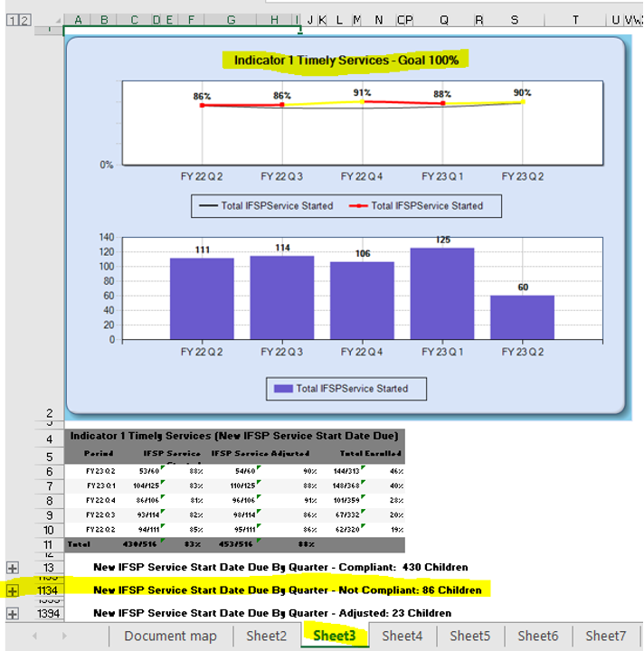Screen dimensions: 644x651
Task: Switch to the Sheet4 tab
Action: point(402,636)
